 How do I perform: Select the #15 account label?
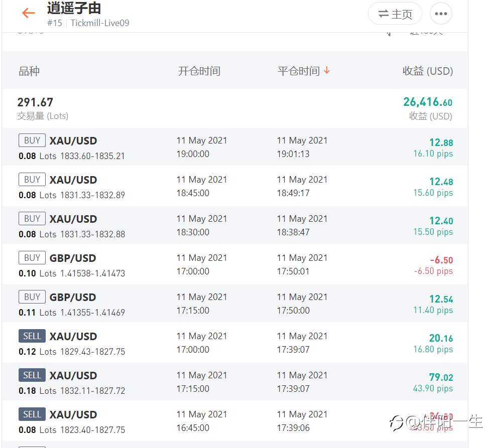pyautogui.click(x=55, y=23)
